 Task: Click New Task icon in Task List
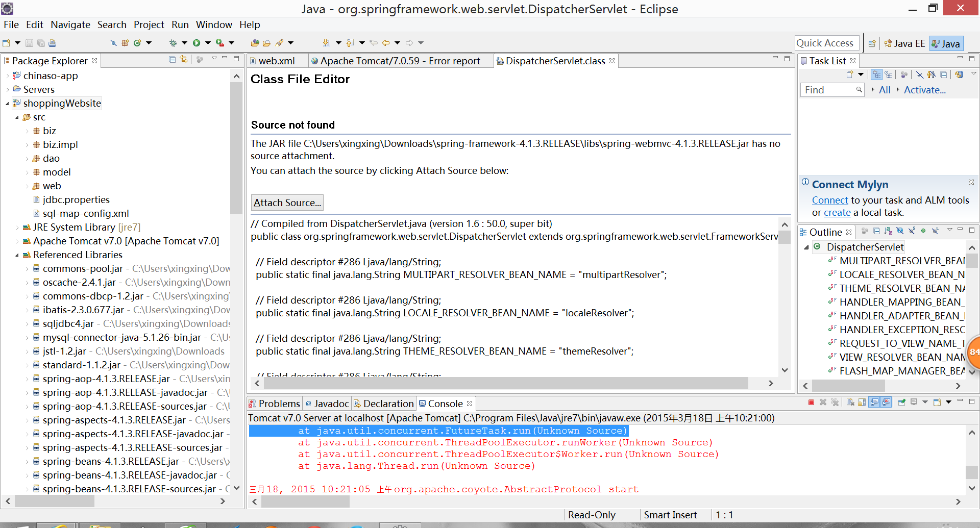pyautogui.click(x=850, y=74)
